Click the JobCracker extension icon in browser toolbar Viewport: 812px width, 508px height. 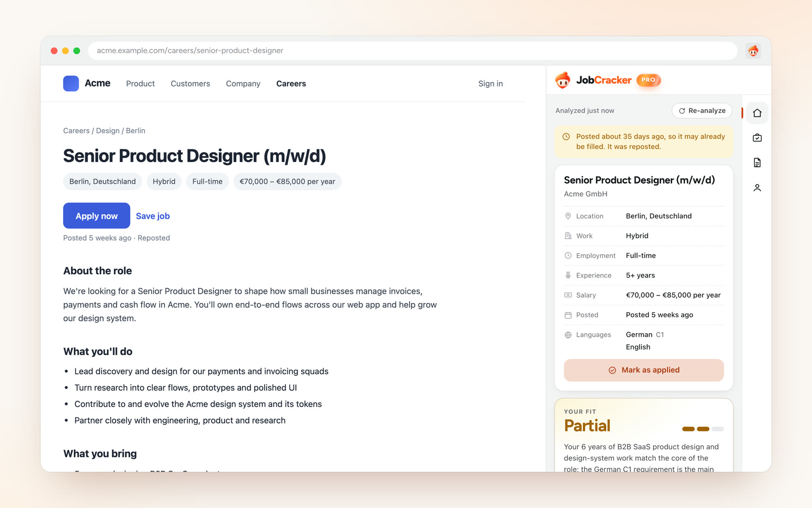pyautogui.click(x=753, y=51)
